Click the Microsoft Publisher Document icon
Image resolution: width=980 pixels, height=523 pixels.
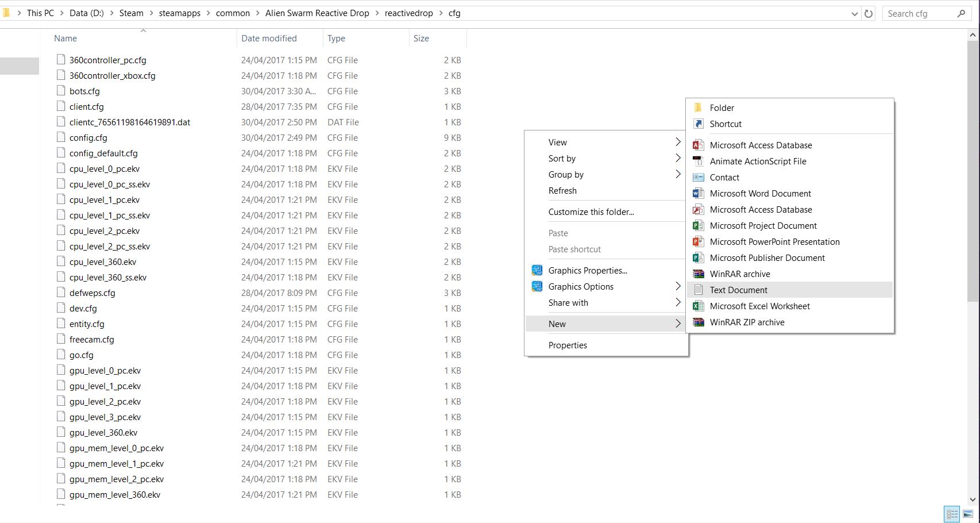tap(698, 258)
